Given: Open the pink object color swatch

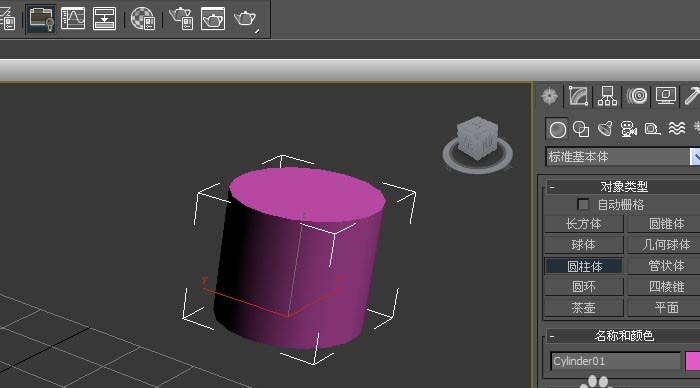Looking at the screenshot, I should [x=693, y=361].
